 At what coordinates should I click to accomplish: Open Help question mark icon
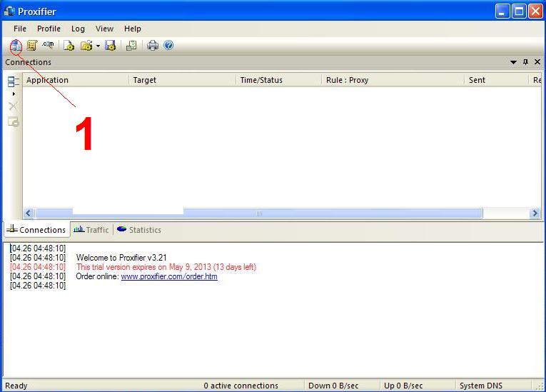tap(168, 45)
